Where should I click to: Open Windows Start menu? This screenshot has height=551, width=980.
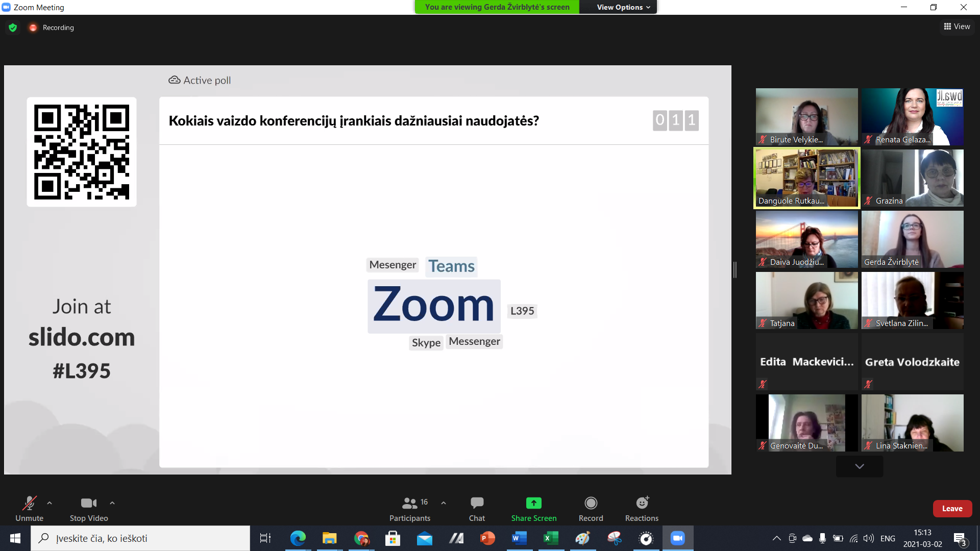15,538
